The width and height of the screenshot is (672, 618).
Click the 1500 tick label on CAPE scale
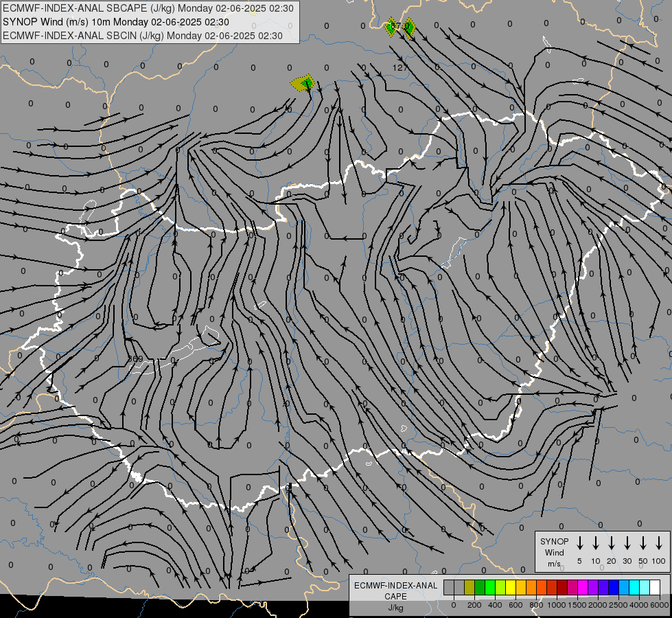[577, 605]
